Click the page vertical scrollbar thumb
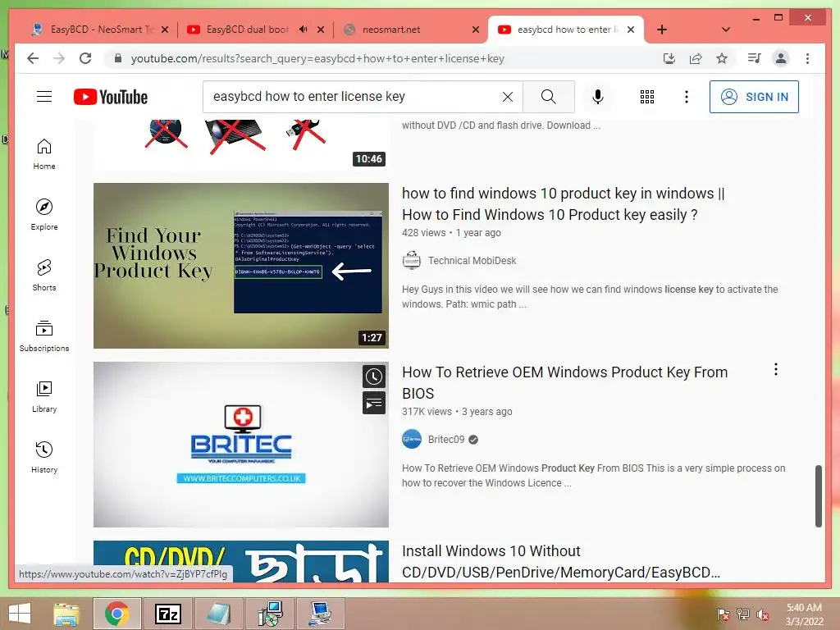The height and width of the screenshot is (630, 840). pos(818,496)
